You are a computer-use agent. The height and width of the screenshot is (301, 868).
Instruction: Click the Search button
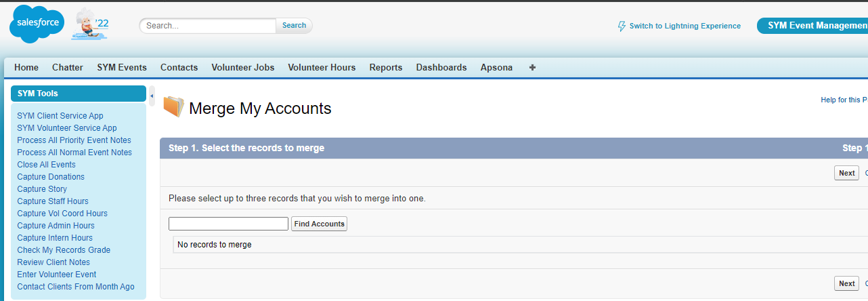click(294, 26)
